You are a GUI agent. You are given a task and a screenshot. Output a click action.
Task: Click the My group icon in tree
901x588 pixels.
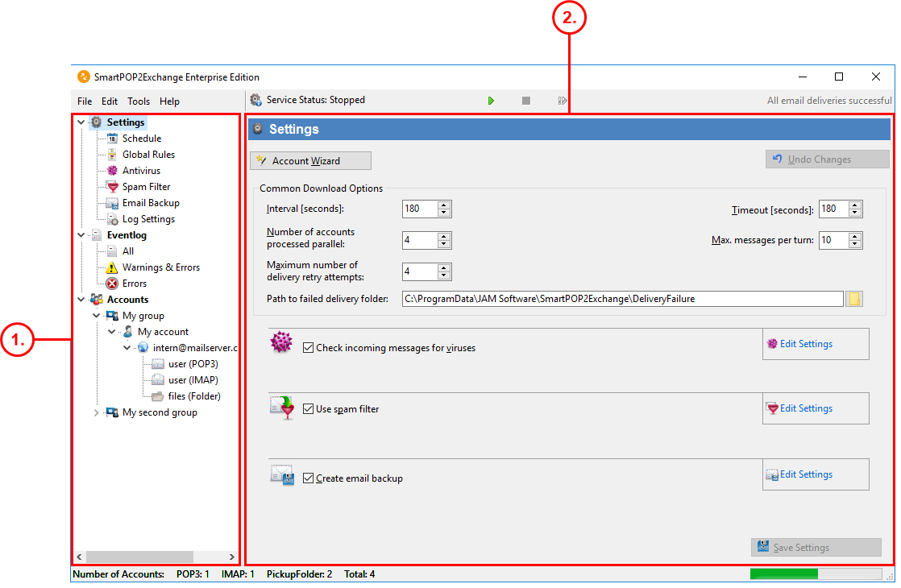(113, 315)
